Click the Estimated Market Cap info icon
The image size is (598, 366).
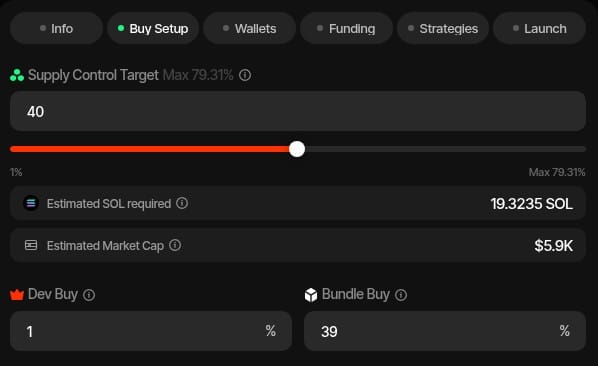[x=175, y=245]
